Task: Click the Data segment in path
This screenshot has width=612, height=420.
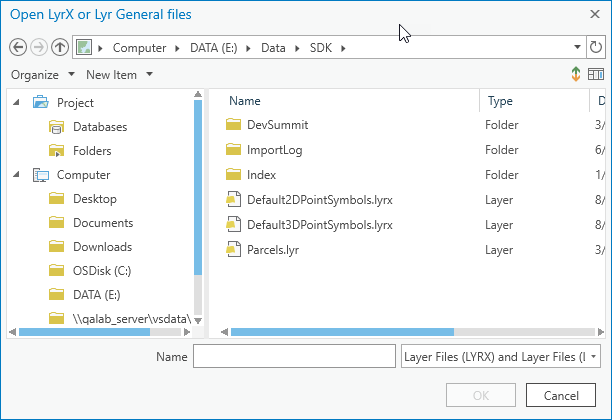Action: [x=273, y=48]
